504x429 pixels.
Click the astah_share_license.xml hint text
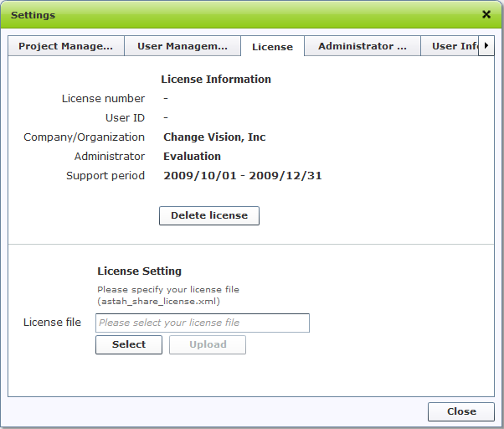[159, 302]
